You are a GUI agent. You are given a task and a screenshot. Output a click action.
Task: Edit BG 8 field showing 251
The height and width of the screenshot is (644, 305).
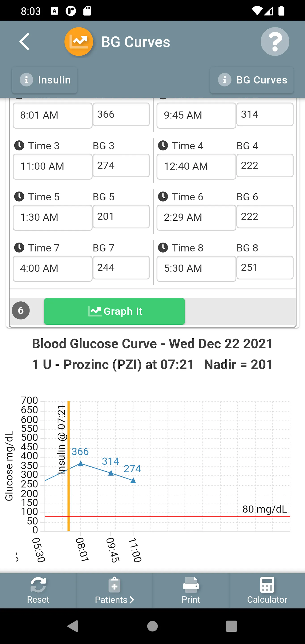tap(265, 267)
